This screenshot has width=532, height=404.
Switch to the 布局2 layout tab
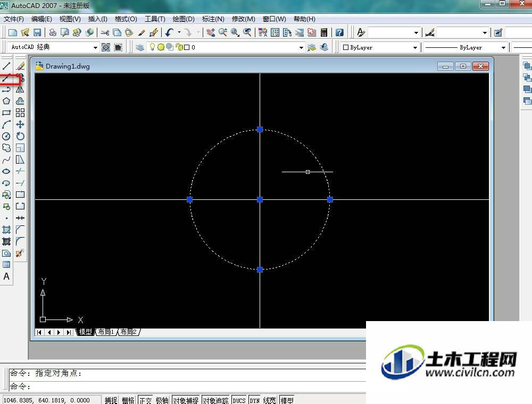tap(129, 332)
